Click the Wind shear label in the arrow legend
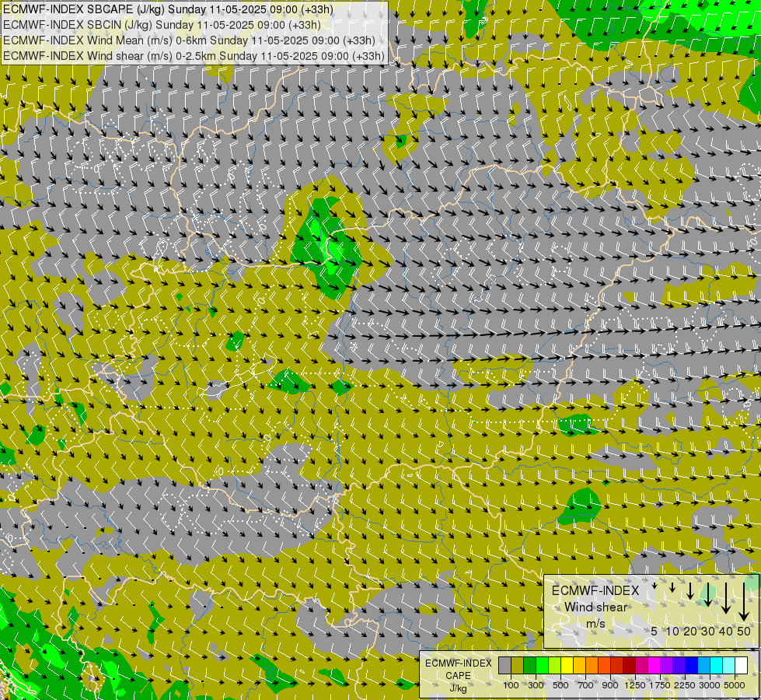This screenshot has width=761, height=700. [595, 607]
